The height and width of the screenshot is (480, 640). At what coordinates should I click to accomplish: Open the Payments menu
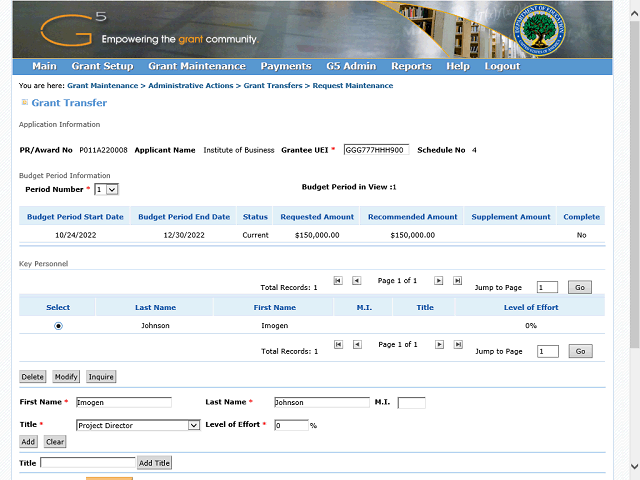285,66
